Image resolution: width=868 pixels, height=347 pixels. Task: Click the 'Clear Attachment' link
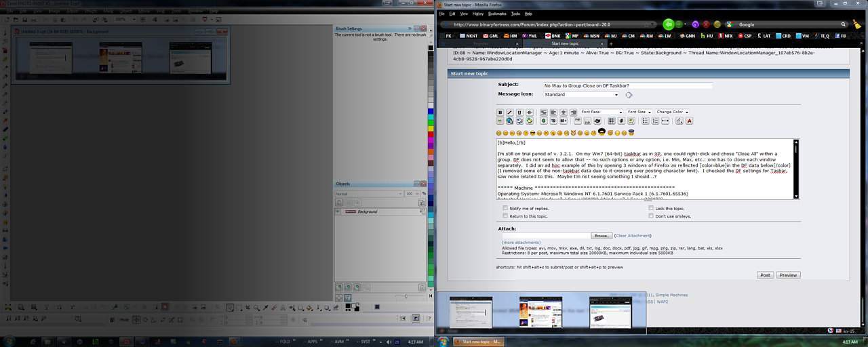(633, 236)
